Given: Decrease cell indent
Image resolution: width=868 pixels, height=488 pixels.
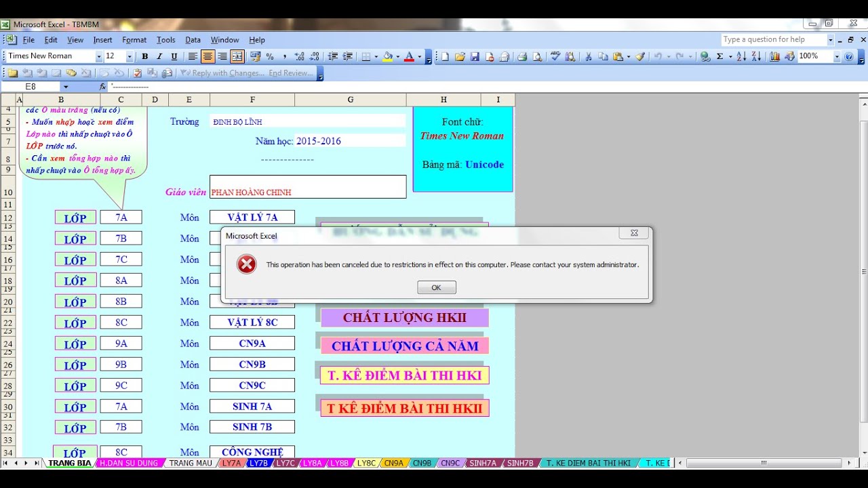Looking at the screenshot, I should tap(333, 56).
